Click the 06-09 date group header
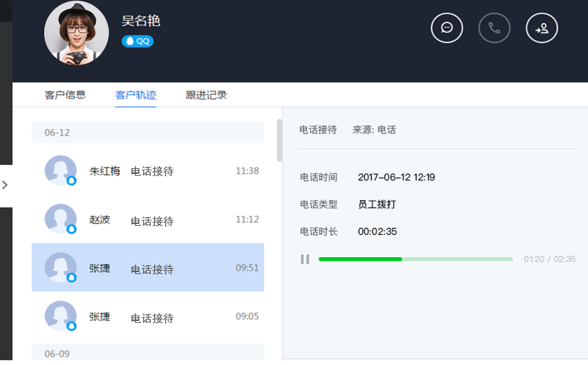588x365 pixels. click(x=148, y=353)
